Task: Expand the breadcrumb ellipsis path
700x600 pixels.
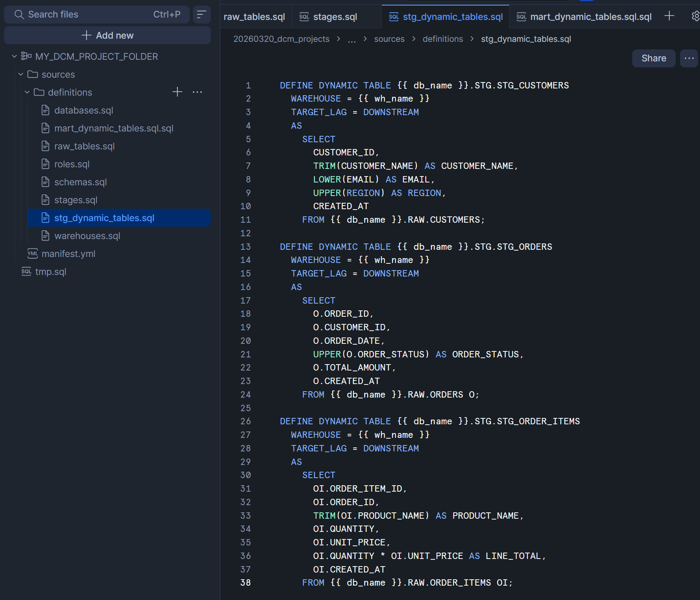Action: pos(352,39)
